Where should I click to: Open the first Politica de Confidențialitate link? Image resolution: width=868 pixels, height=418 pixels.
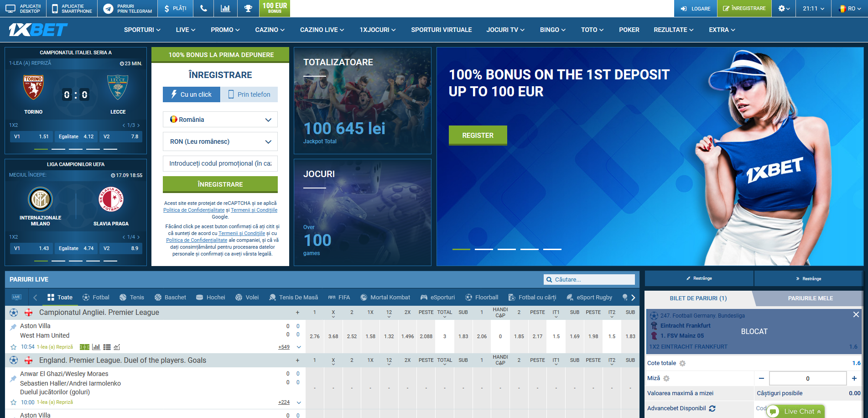(x=194, y=210)
